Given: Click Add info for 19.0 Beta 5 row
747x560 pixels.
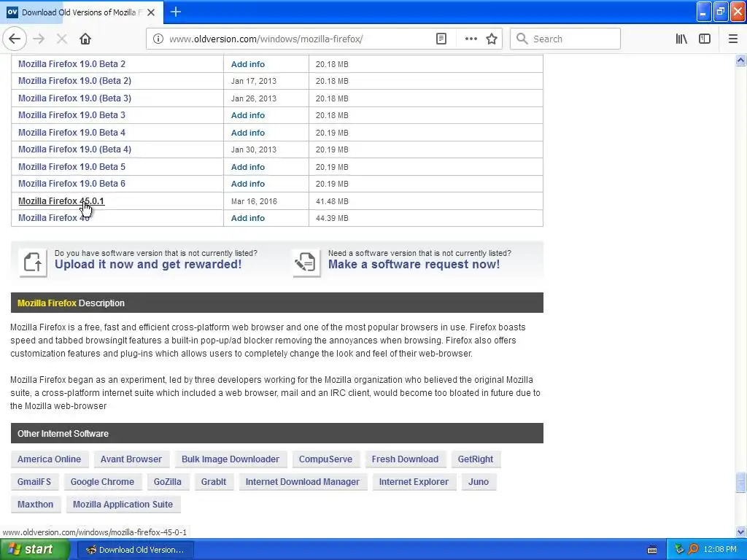Looking at the screenshot, I should pos(248,167).
